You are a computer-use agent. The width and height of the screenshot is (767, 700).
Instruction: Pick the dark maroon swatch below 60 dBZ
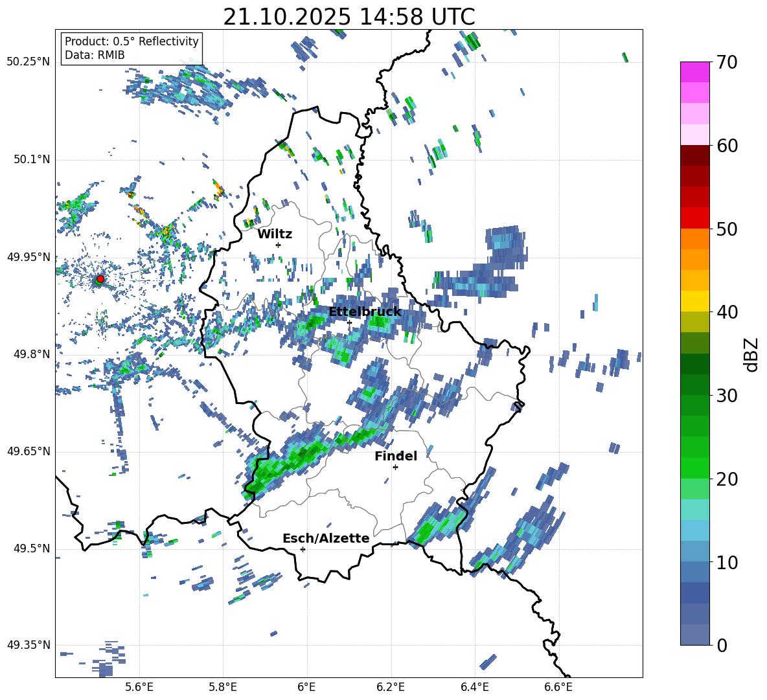[695, 155]
